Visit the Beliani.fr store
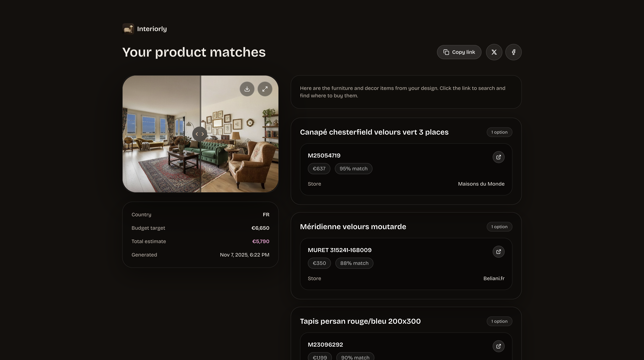This screenshot has width=644, height=360. (x=494, y=278)
